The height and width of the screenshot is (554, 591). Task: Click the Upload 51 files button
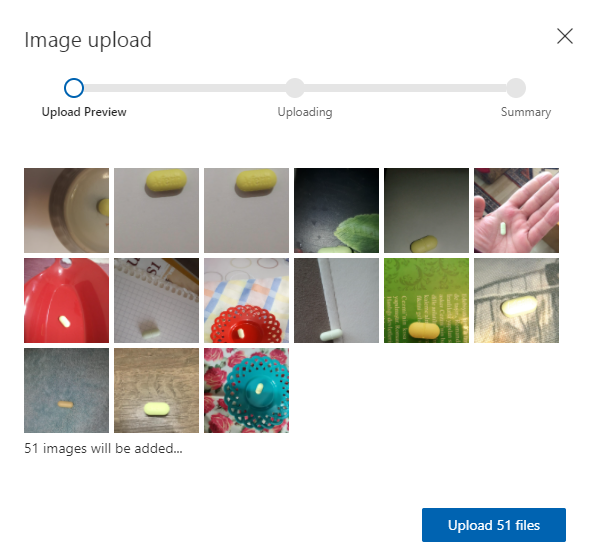tap(494, 525)
